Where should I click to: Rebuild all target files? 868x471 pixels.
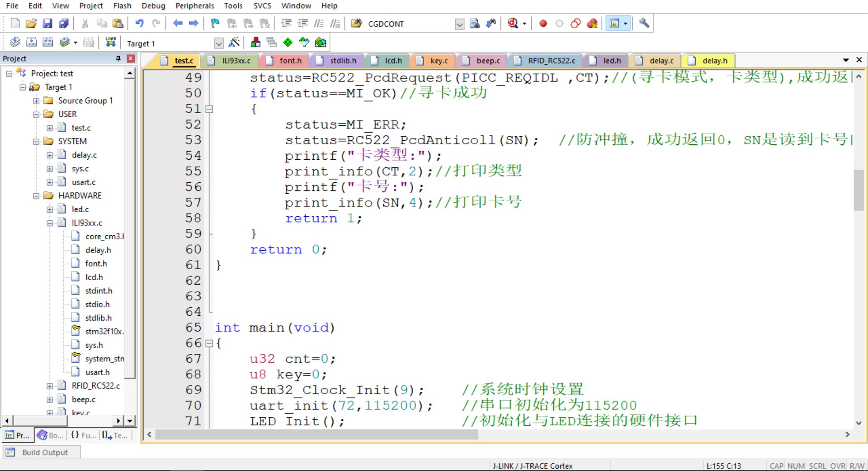tap(47, 42)
